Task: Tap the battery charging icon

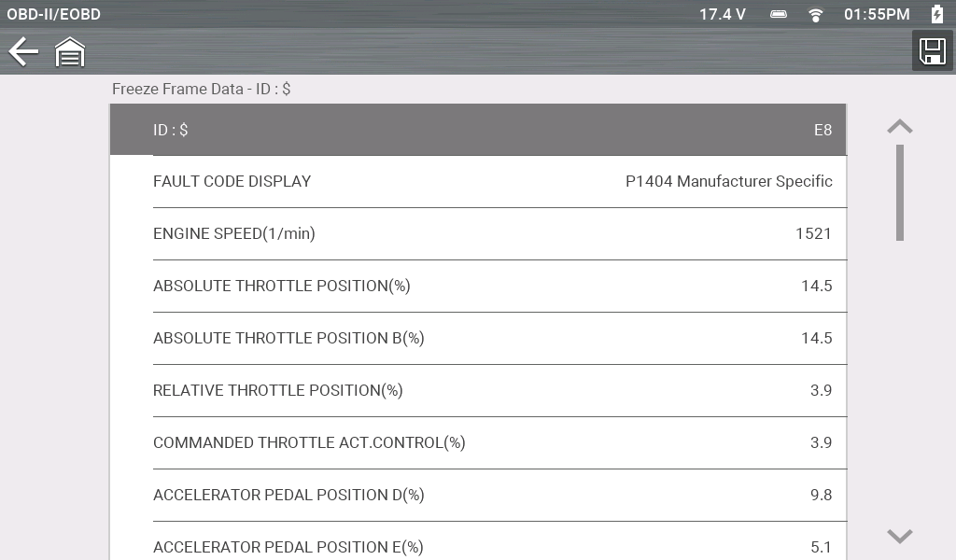Action: [x=937, y=14]
